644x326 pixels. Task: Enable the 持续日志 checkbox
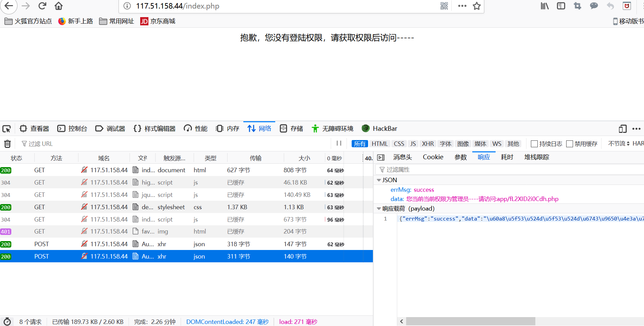click(534, 143)
